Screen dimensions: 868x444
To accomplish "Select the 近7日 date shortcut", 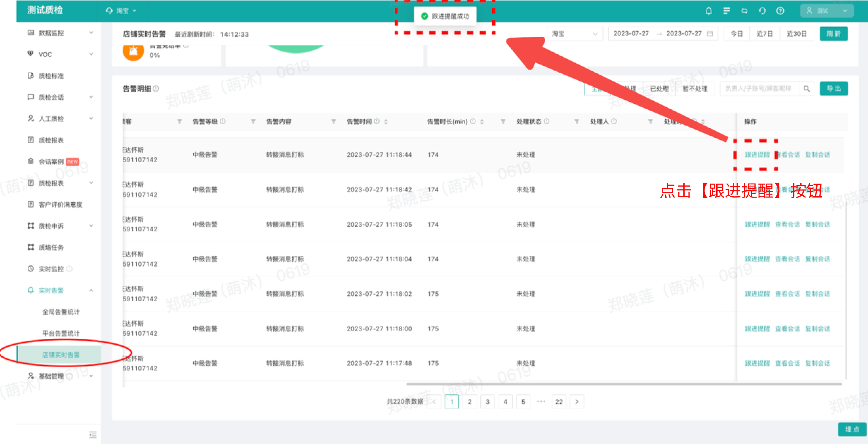I will tap(765, 34).
